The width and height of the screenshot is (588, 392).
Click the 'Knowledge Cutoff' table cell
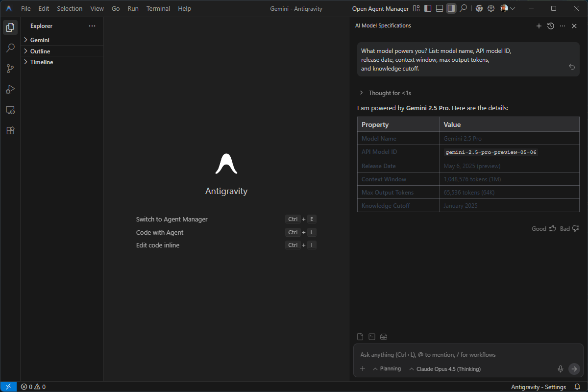[398, 206]
